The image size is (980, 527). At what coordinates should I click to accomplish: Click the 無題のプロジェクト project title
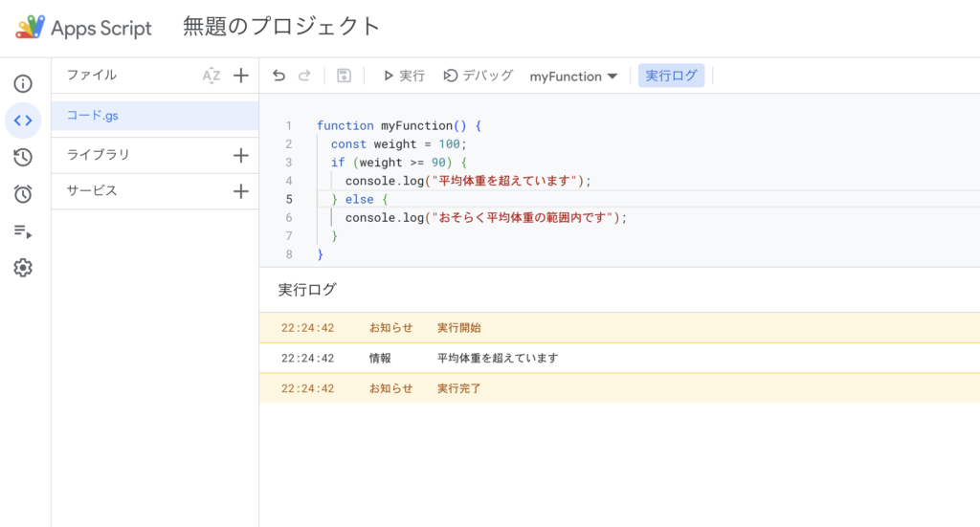tap(281, 27)
